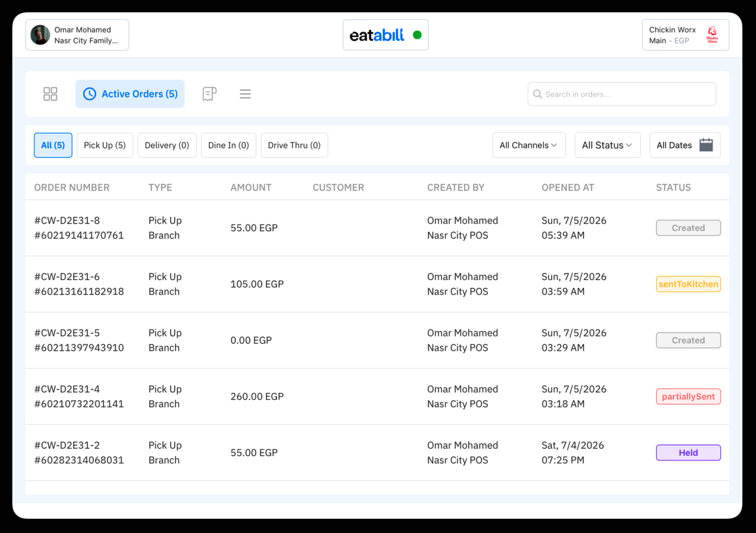Click the CREATED BY column header
The image size is (756, 533).
[x=456, y=187]
